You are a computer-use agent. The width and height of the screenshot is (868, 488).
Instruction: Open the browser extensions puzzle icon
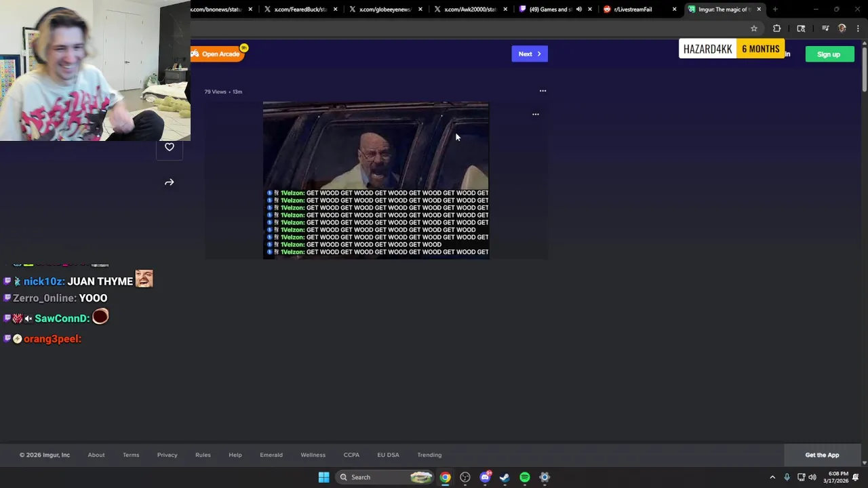(777, 28)
